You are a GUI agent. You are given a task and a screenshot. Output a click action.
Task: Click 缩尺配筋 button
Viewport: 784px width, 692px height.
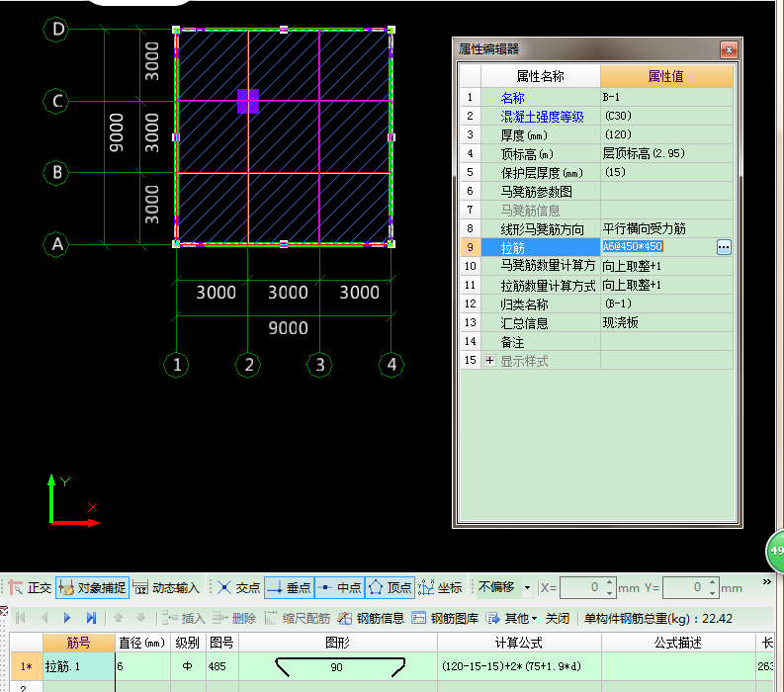click(297, 619)
